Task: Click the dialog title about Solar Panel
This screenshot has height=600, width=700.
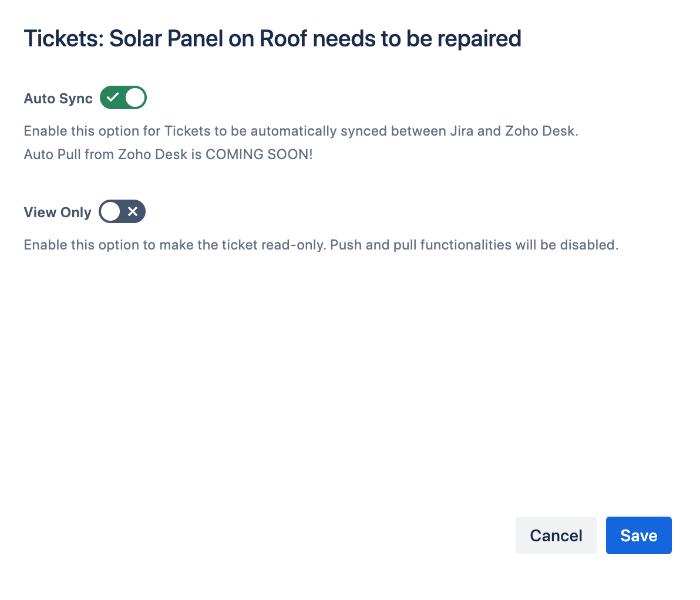Action: pos(272,39)
